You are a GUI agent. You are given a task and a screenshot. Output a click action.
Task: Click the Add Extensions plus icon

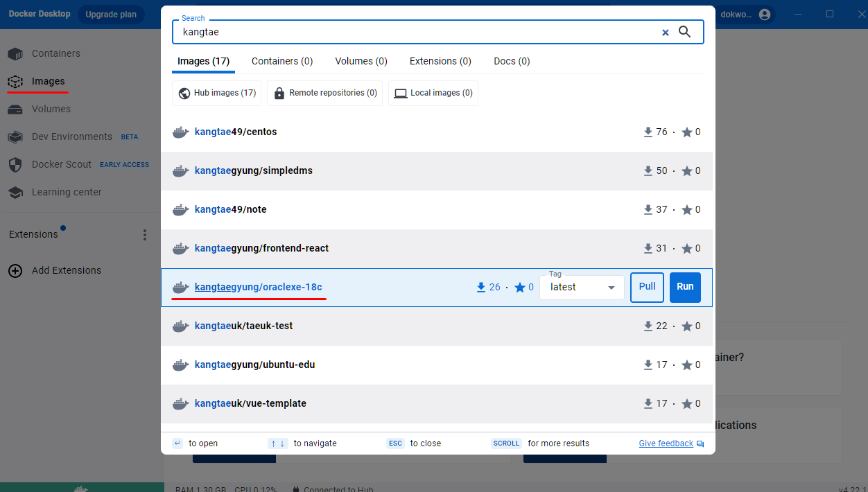pos(15,270)
